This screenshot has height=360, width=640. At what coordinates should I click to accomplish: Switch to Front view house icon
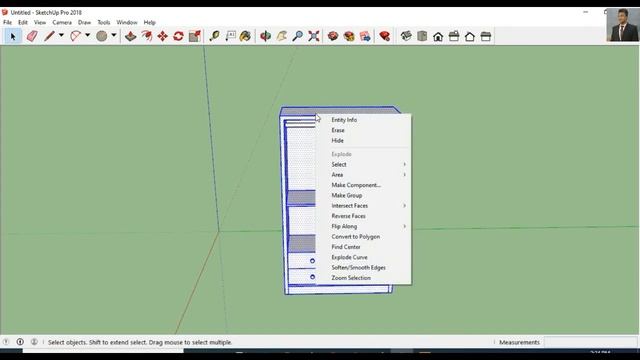point(438,36)
